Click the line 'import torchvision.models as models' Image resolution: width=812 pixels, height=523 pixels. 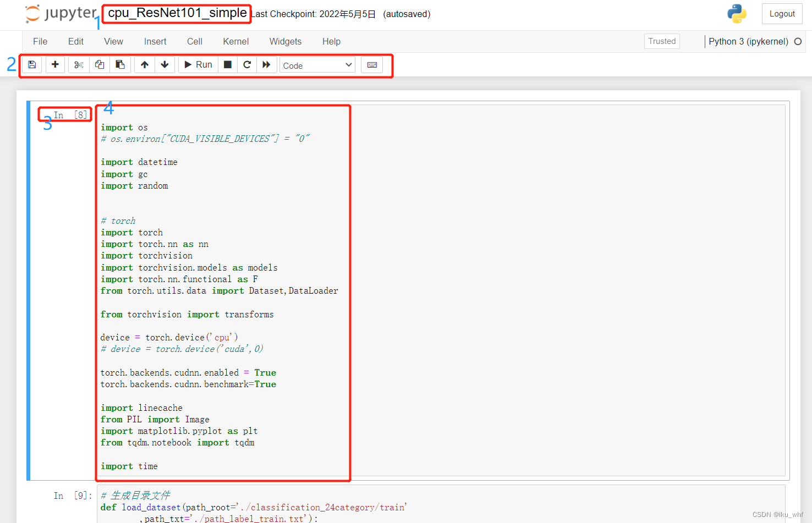(189, 268)
